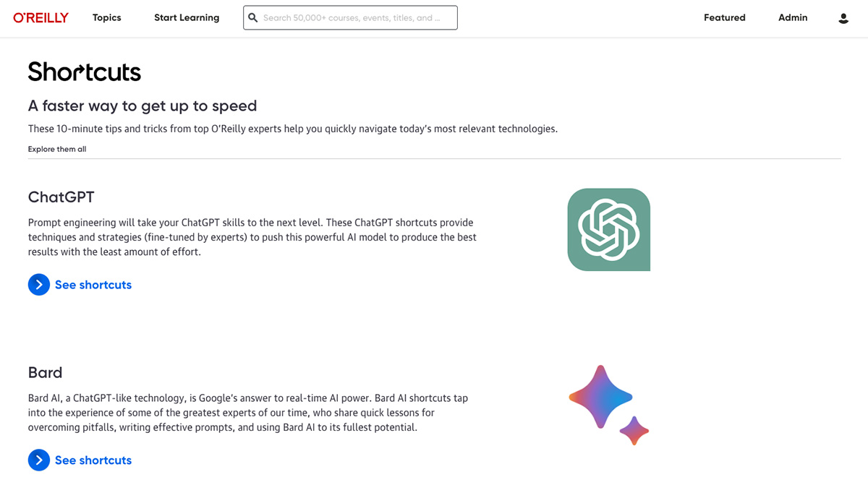Open See shortcuts for ChatGPT
Screen dimensions: 868x485
93,285
